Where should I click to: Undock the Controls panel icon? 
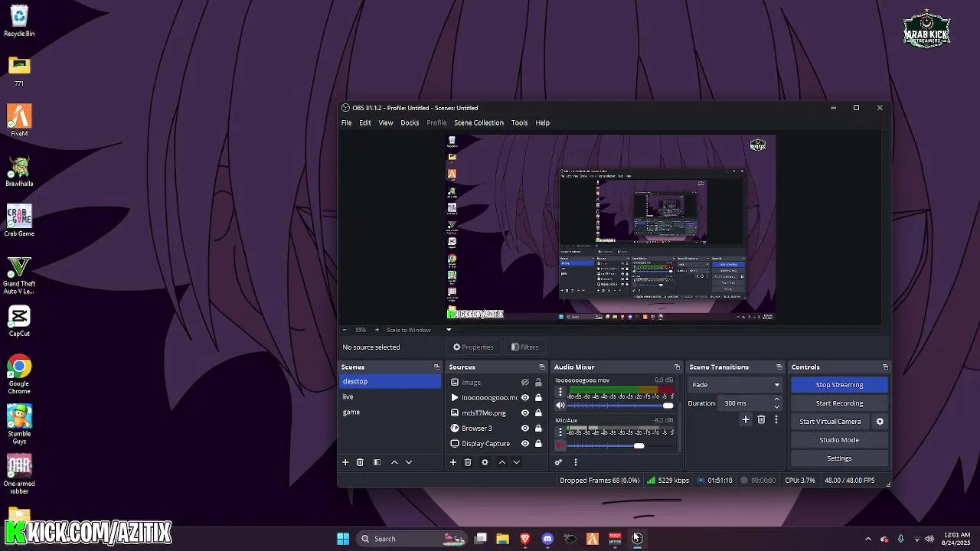coord(885,367)
